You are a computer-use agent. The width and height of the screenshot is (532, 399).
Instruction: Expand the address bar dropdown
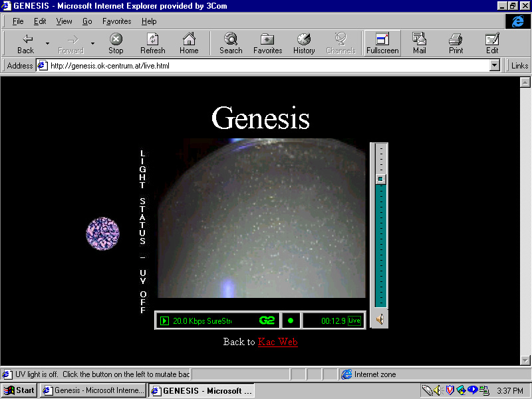point(495,65)
